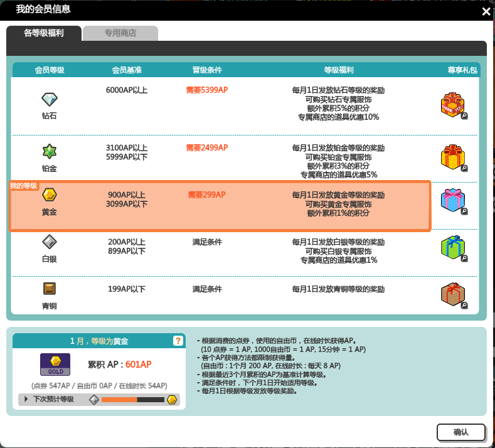Click the question mark help icon
Image resolution: width=495 pixels, height=448 pixels.
point(178,341)
